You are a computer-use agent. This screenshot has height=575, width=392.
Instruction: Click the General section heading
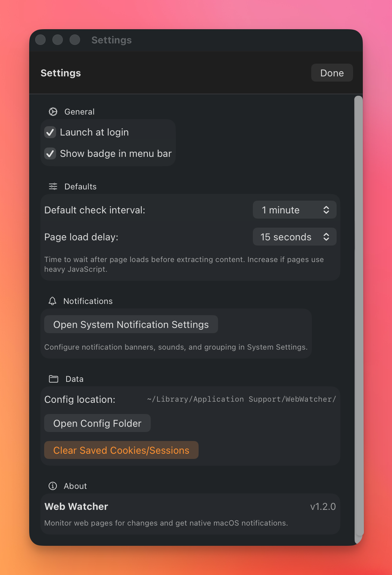click(79, 112)
